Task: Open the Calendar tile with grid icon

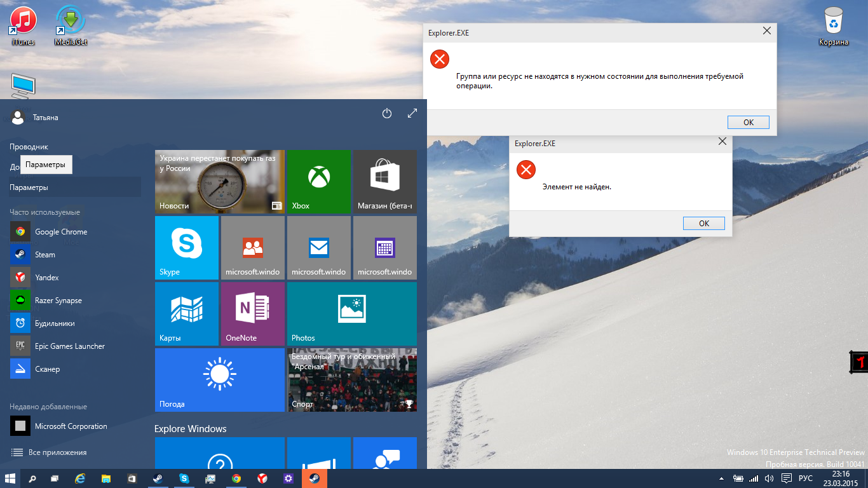Action: point(385,248)
